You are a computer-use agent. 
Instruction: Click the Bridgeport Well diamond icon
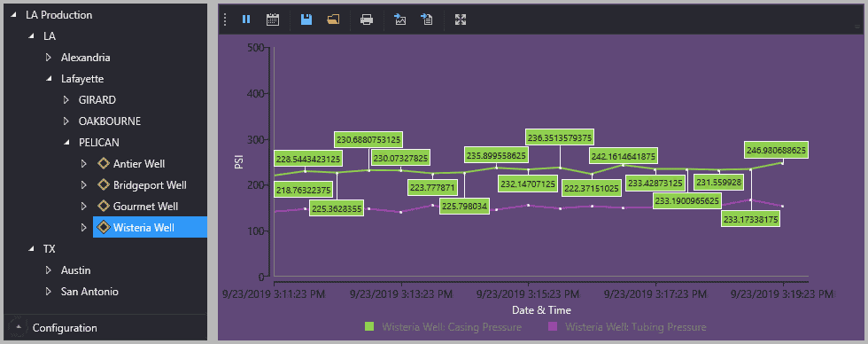(x=103, y=184)
